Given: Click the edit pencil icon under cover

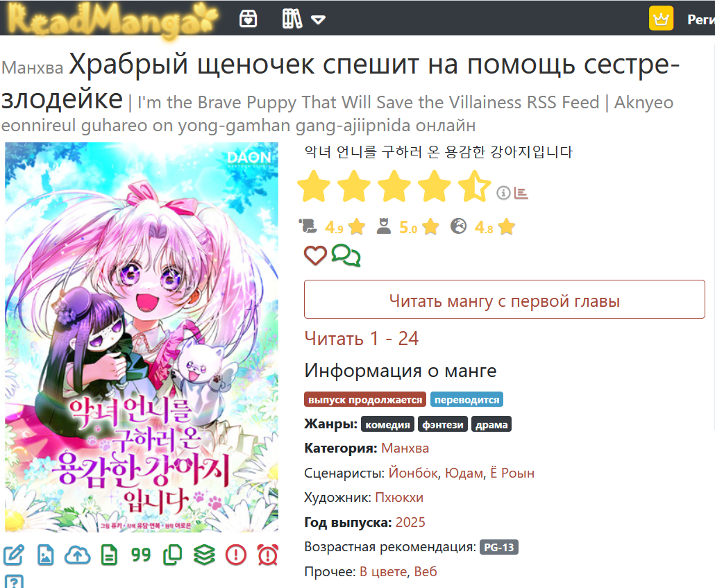Looking at the screenshot, I should (14, 555).
